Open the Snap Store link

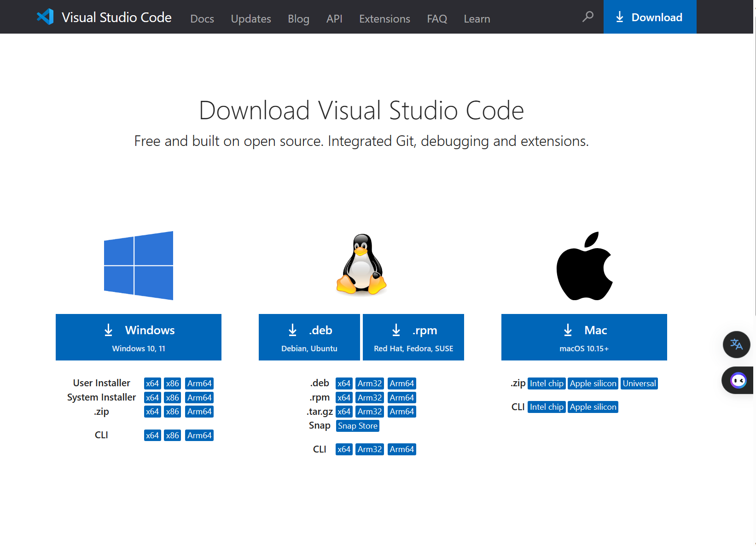click(x=358, y=426)
